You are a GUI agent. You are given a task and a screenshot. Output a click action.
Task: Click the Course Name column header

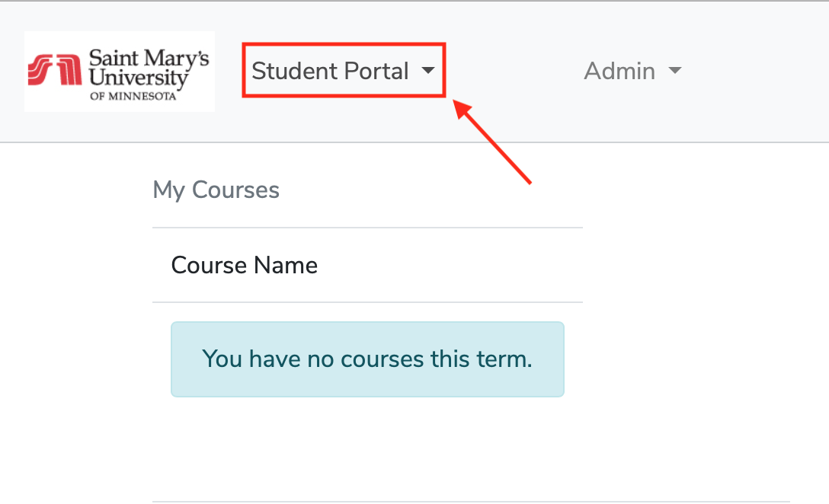[245, 265]
